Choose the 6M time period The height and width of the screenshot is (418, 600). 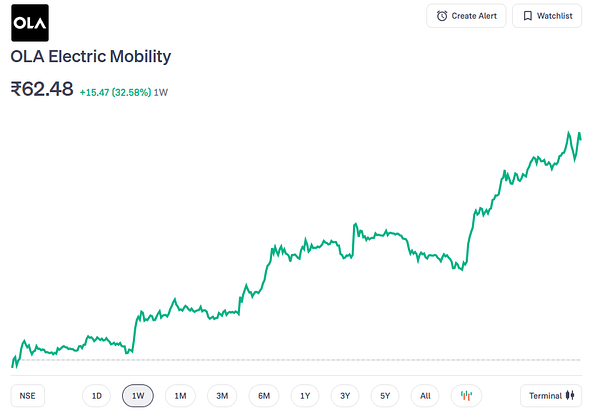264,395
